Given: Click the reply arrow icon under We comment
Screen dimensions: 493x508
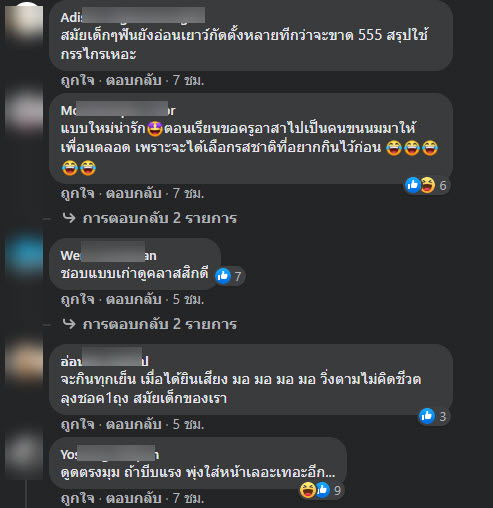Looking at the screenshot, I should tap(69, 324).
